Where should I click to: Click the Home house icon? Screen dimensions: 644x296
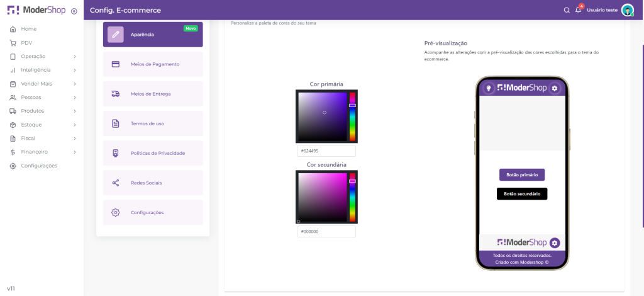[x=13, y=29]
